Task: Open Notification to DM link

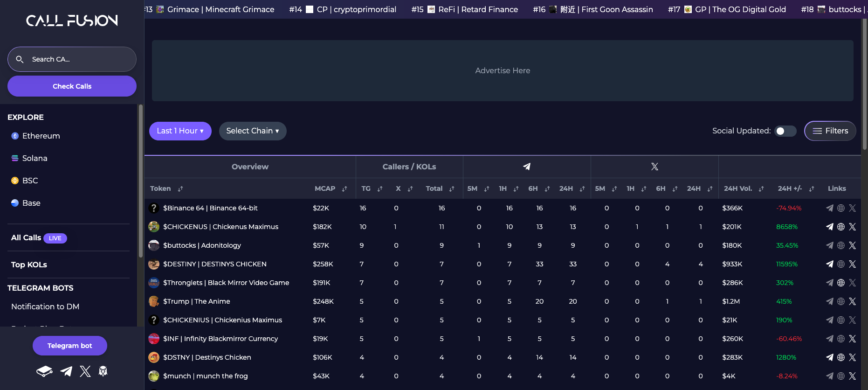Action: pyautogui.click(x=45, y=306)
